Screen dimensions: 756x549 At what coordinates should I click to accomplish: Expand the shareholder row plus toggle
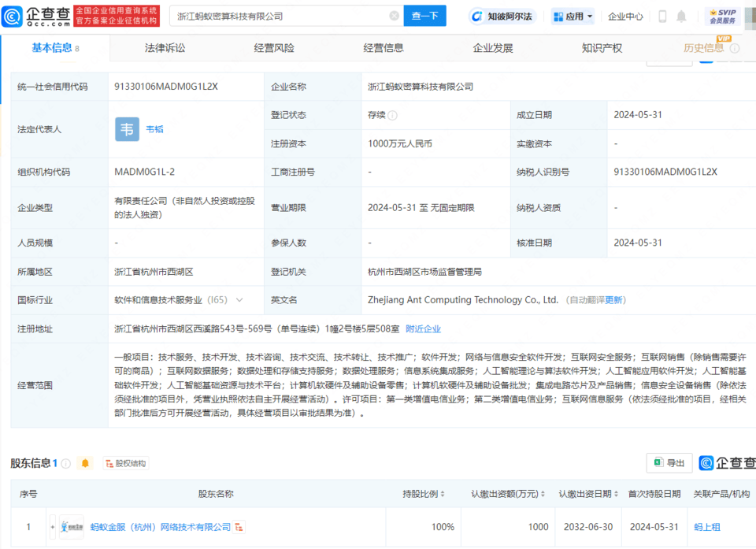click(x=53, y=527)
